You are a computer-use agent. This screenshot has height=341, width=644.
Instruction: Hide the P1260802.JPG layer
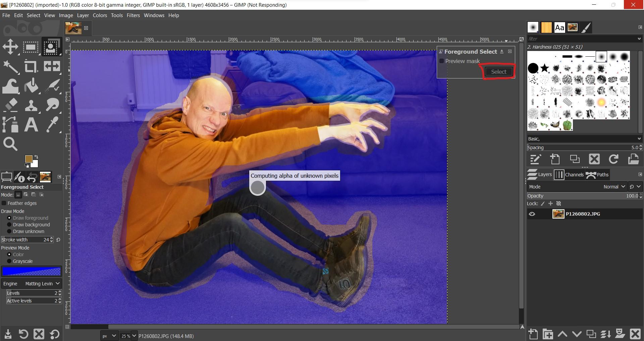coord(533,214)
